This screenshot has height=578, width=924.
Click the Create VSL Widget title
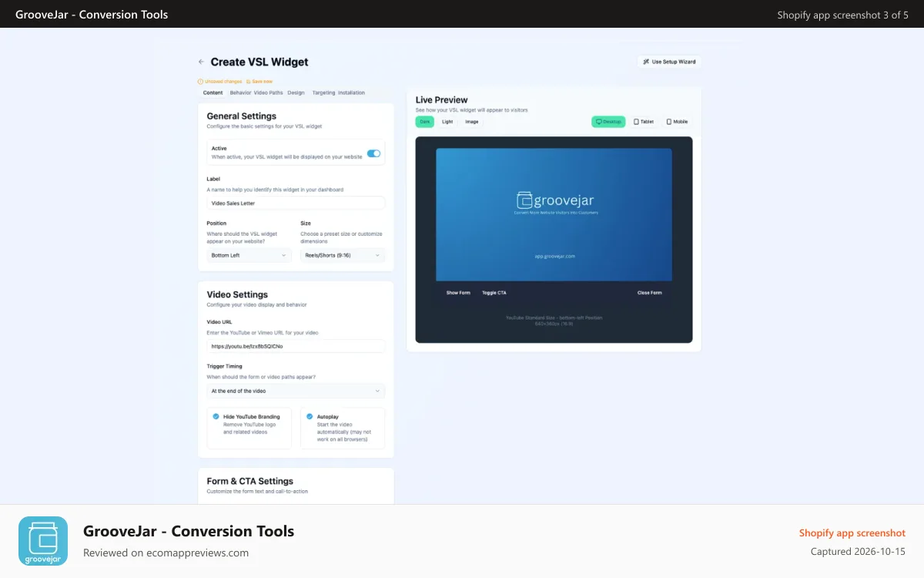point(259,62)
